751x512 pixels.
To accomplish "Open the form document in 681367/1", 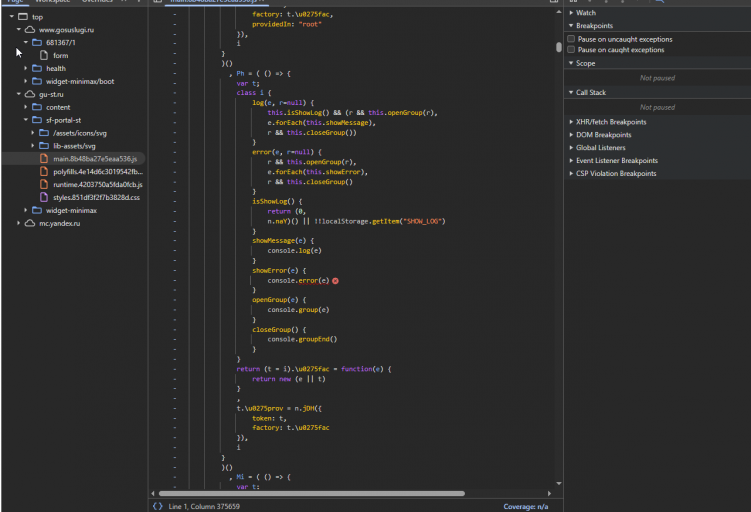I will (60, 56).
